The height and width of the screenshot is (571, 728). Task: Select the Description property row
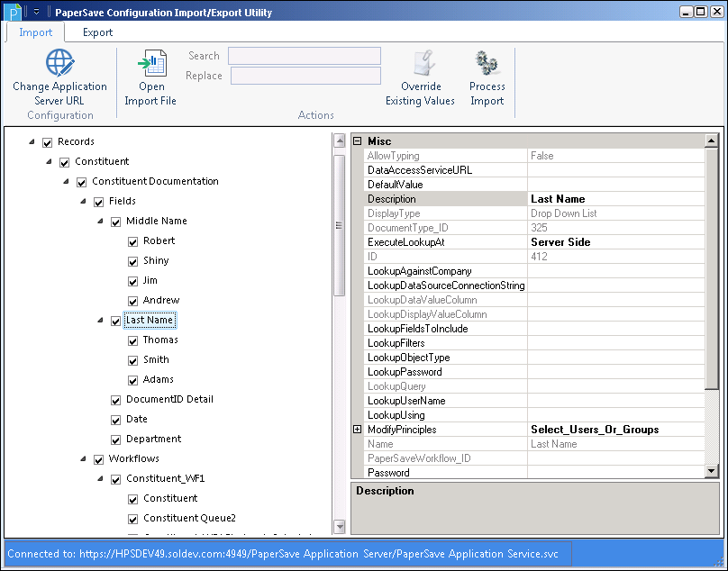coord(534,199)
